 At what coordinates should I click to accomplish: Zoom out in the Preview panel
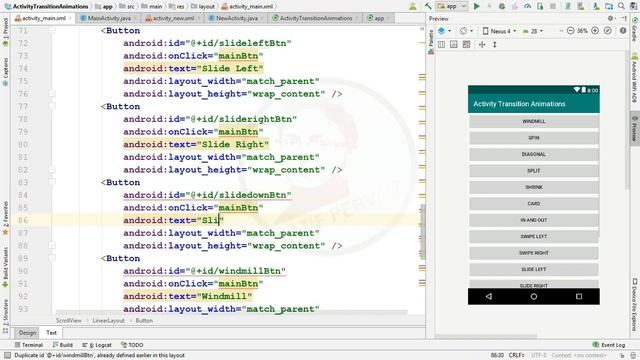click(x=571, y=31)
